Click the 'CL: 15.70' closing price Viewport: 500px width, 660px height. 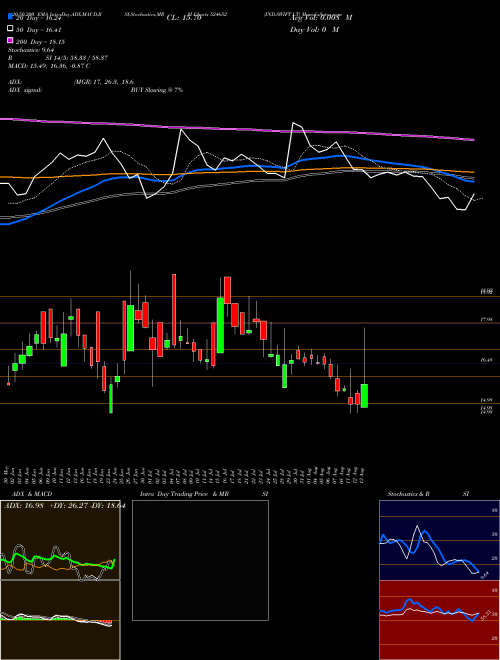point(184,18)
